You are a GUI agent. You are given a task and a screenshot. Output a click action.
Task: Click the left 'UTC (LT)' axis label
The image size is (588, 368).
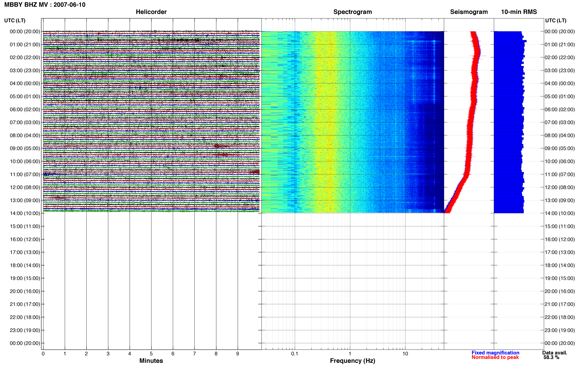tap(15, 20)
